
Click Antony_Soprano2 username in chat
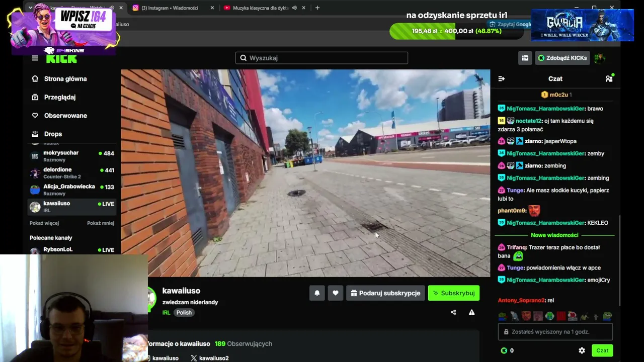[x=521, y=300]
